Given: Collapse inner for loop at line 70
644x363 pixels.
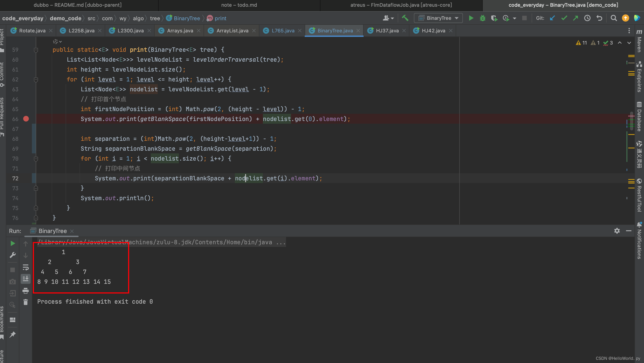Looking at the screenshot, I should (36, 159).
